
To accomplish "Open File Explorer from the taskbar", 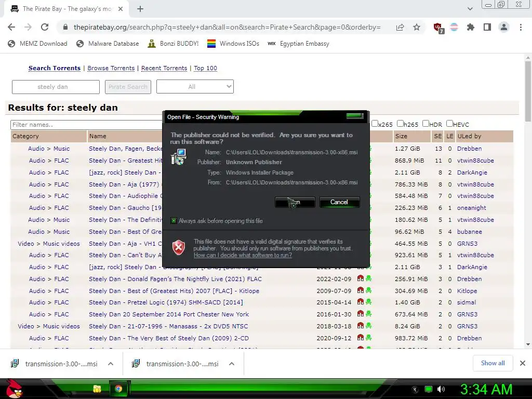I will coord(97,389).
